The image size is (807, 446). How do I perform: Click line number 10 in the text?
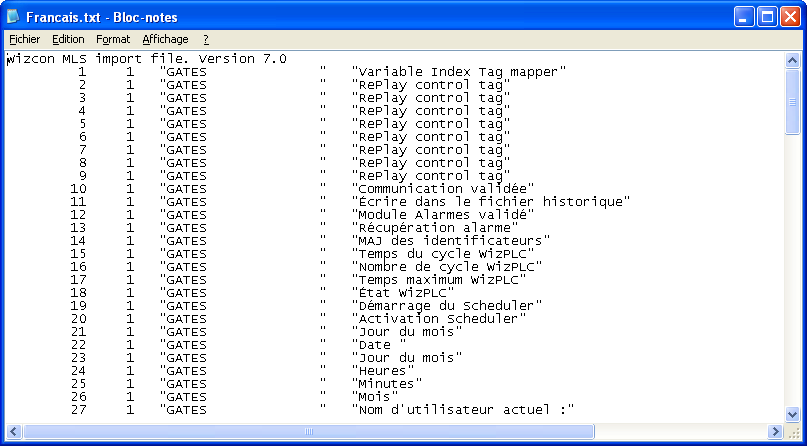click(78, 189)
